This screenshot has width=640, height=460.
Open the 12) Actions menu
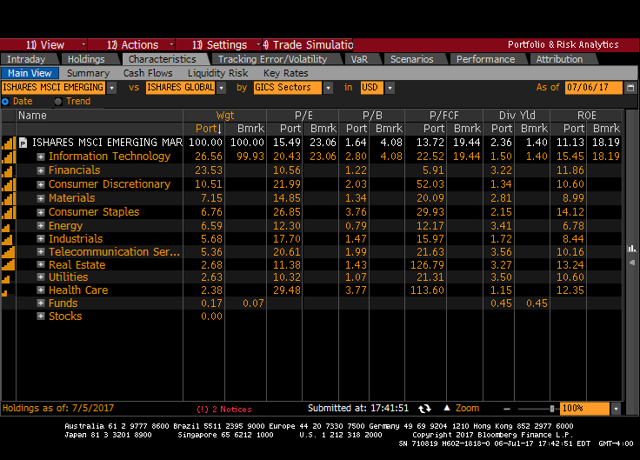pyautogui.click(x=132, y=44)
